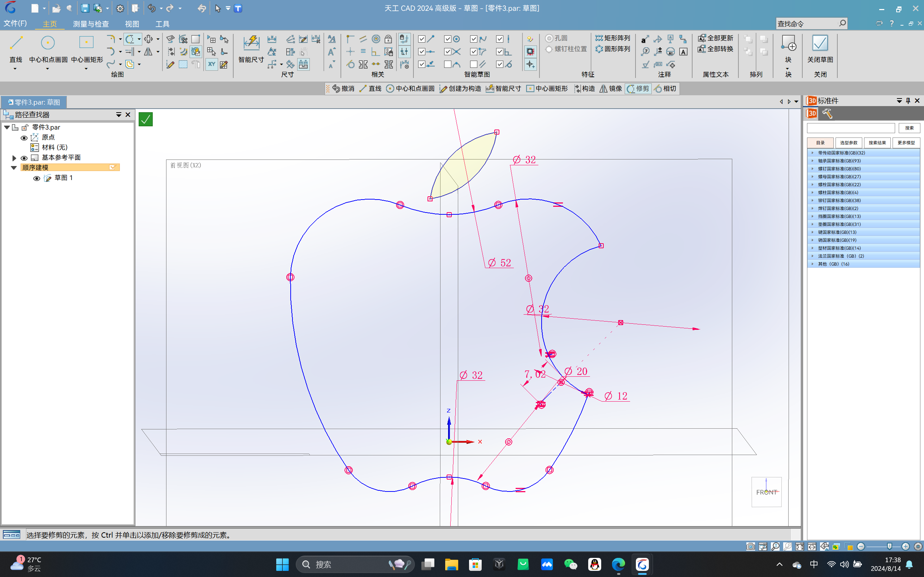This screenshot has height=577, width=924.
Task: Select the 螺钉柱位置 radio option
Action: point(549,49)
